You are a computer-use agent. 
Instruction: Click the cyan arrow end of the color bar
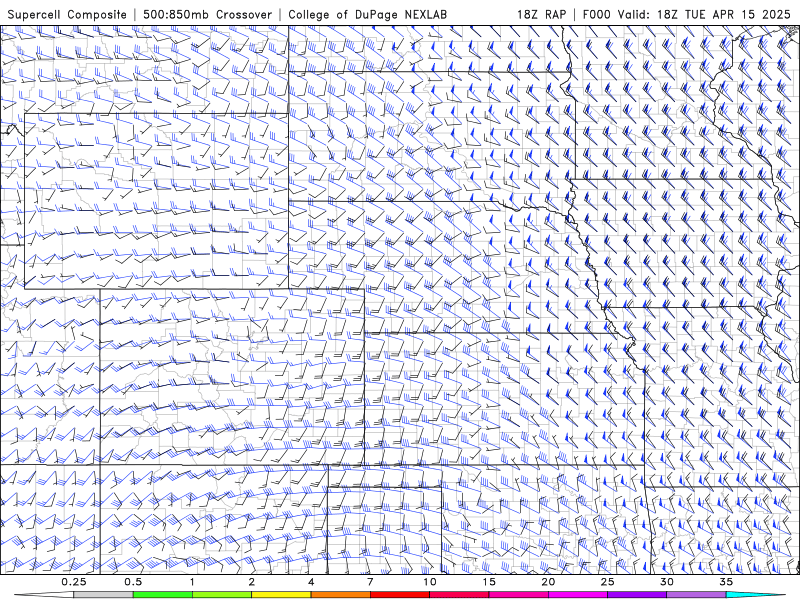click(x=756, y=595)
